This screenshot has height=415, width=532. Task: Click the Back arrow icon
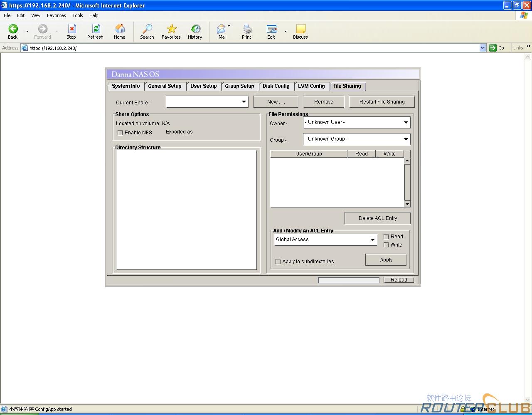click(x=13, y=29)
